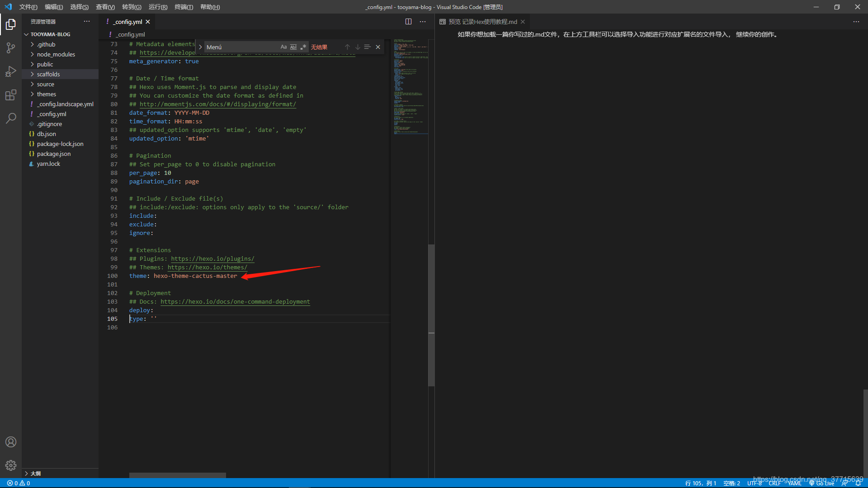Click the hexo.io/themes link
The height and width of the screenshot is (488, 868).
tap(207, 267)
